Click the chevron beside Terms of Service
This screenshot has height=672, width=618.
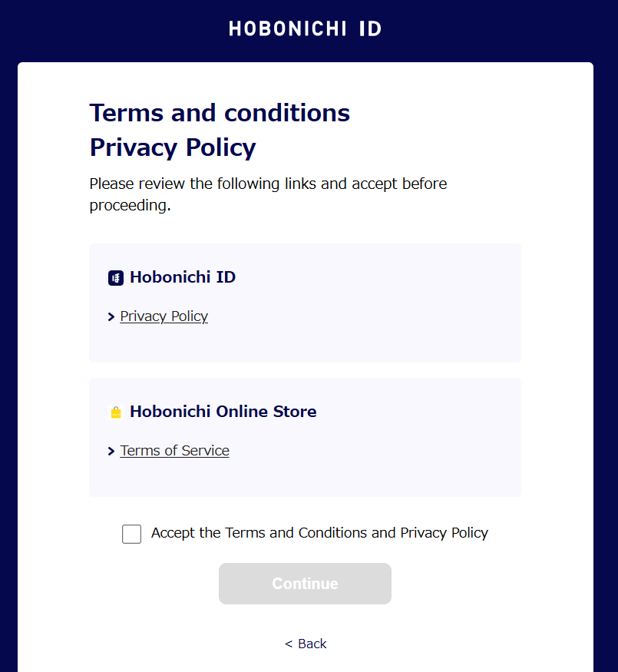tap(111, 451)
